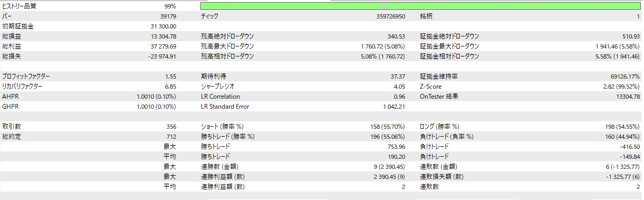Click the largest winning trade 753.96
The image size is (644, 200).
[396, 147]
